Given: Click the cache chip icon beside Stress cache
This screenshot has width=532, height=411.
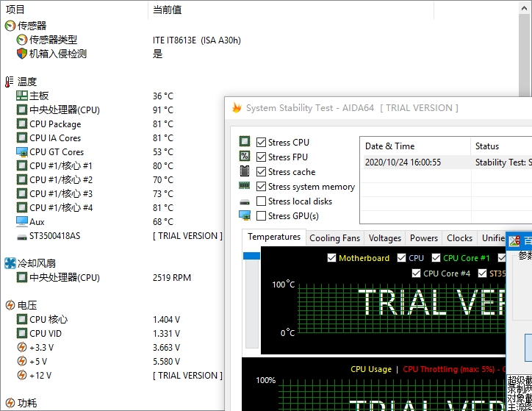Looking at the screenshot, I should click(245, 171).
